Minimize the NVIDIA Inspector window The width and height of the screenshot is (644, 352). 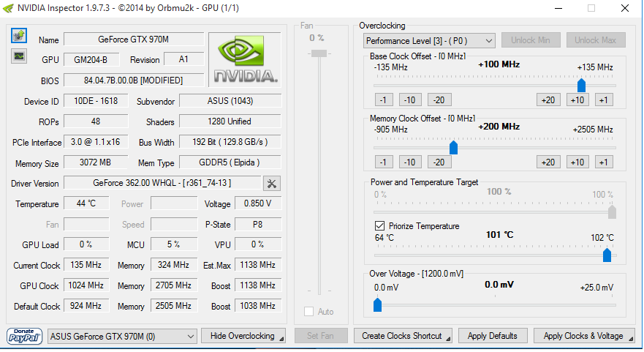point(558,8)
